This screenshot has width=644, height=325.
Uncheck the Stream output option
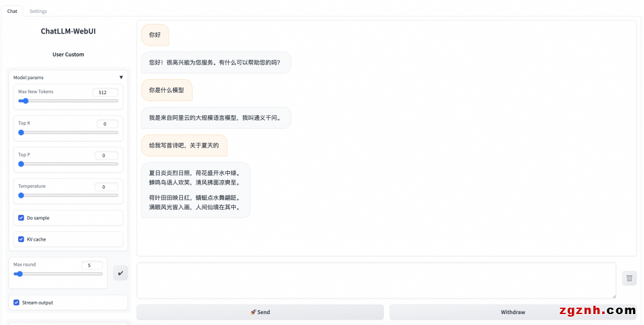17,302
